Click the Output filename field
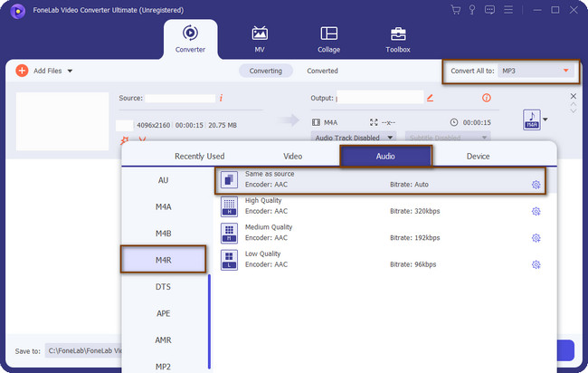This screenshot has height=373, width=588. (x=380, y=98)
